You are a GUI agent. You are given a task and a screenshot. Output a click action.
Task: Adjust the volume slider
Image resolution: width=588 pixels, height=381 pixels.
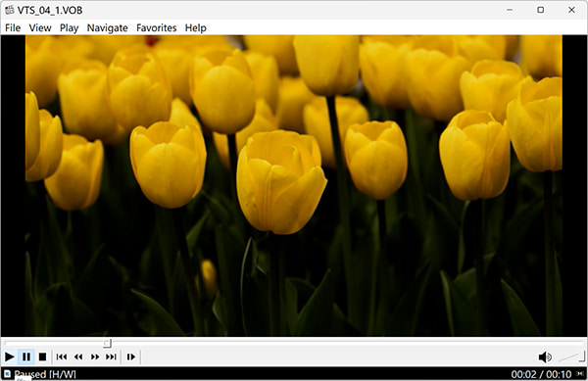pyautogui.click(x=571, y=357)
